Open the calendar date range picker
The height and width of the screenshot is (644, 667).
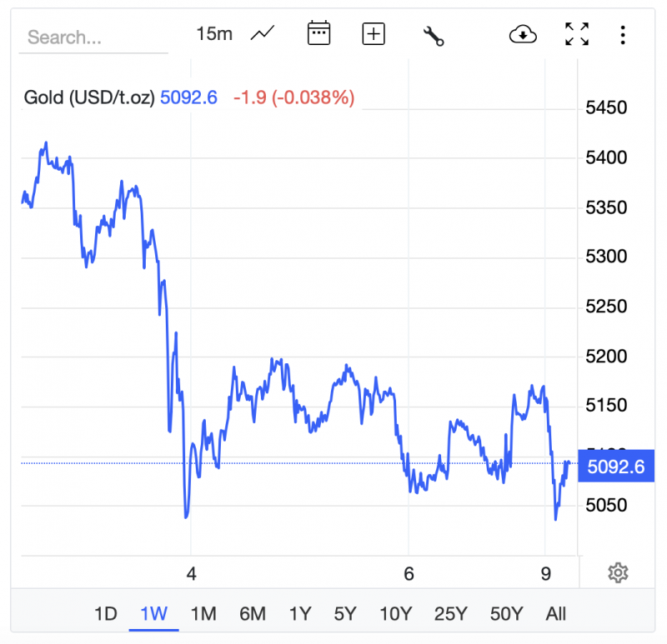click(x=319, y=33)
